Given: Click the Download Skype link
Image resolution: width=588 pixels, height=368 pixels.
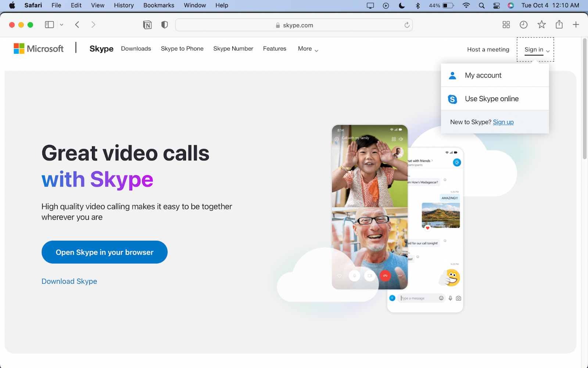Looking at the screenshot, I should click(69, 281).
